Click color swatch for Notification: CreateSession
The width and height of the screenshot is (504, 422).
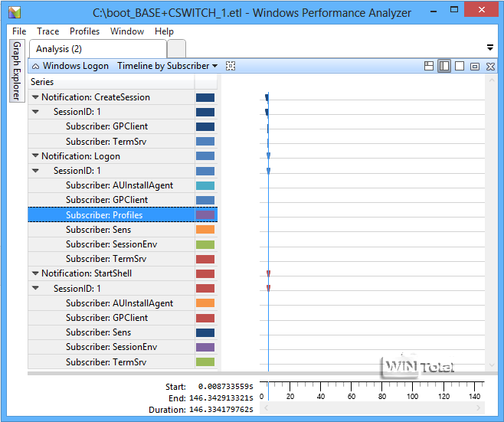tap(205, 97)
